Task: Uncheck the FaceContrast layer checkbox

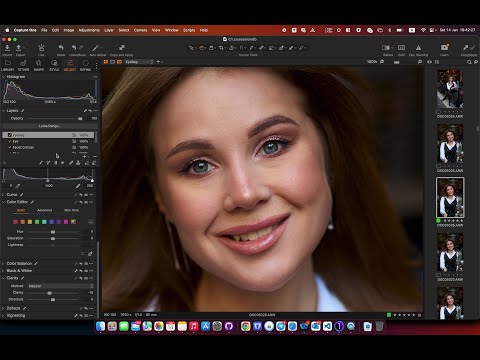Action: click(10, 147)
